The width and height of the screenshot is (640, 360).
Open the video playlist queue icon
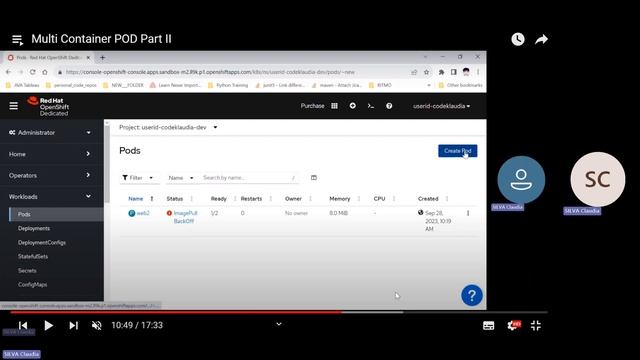[x=17, y=40]
